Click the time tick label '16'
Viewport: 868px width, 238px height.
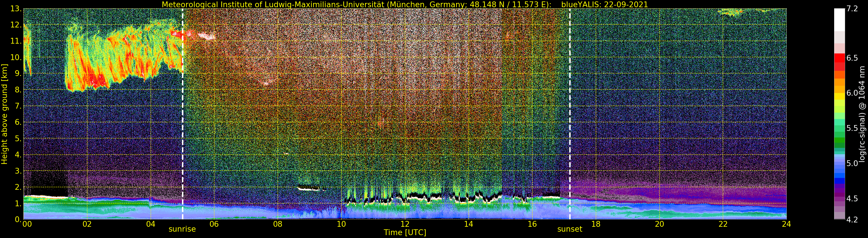coord(532,224)
